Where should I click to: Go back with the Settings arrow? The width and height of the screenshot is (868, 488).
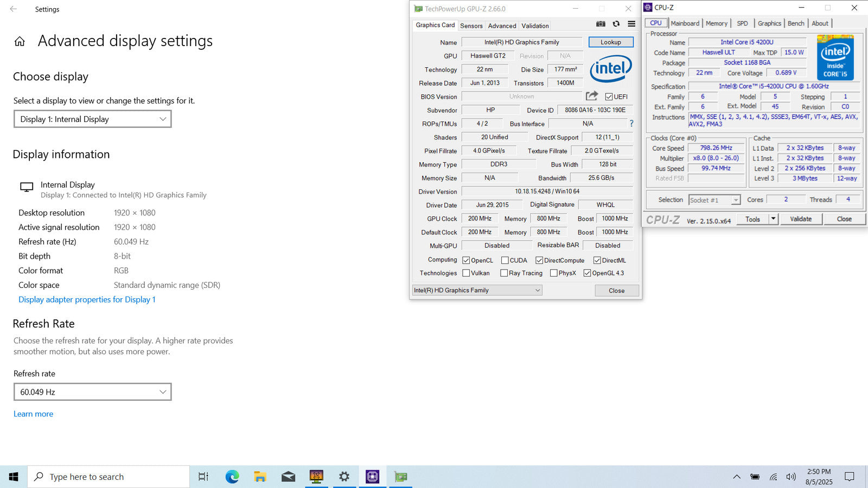(14, 9)
